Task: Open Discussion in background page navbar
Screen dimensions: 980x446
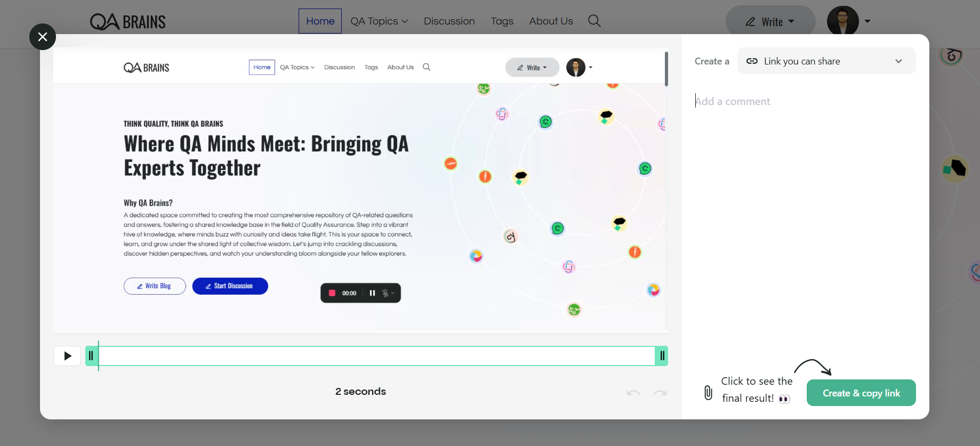Action: point(449,21)
